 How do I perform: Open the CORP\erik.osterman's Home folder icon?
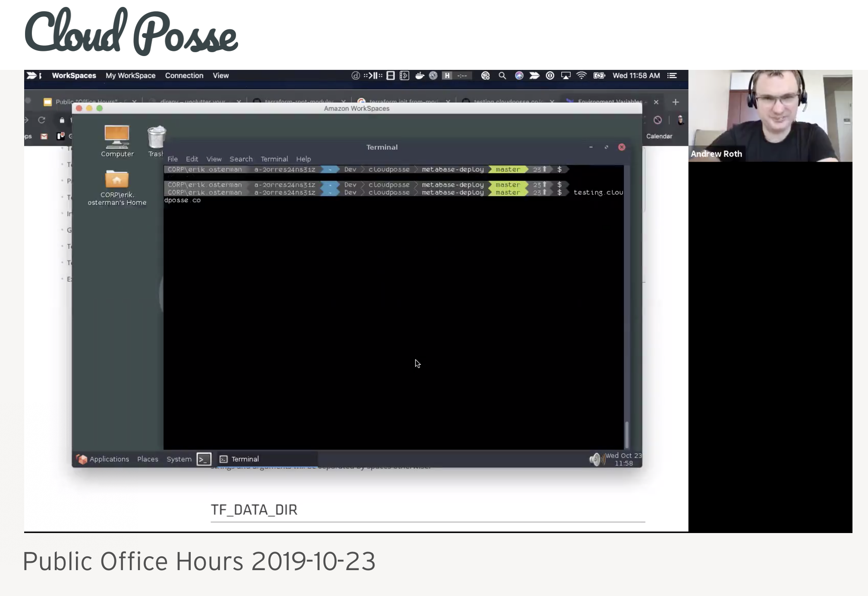pyautogui.click(x=117, y=188)
